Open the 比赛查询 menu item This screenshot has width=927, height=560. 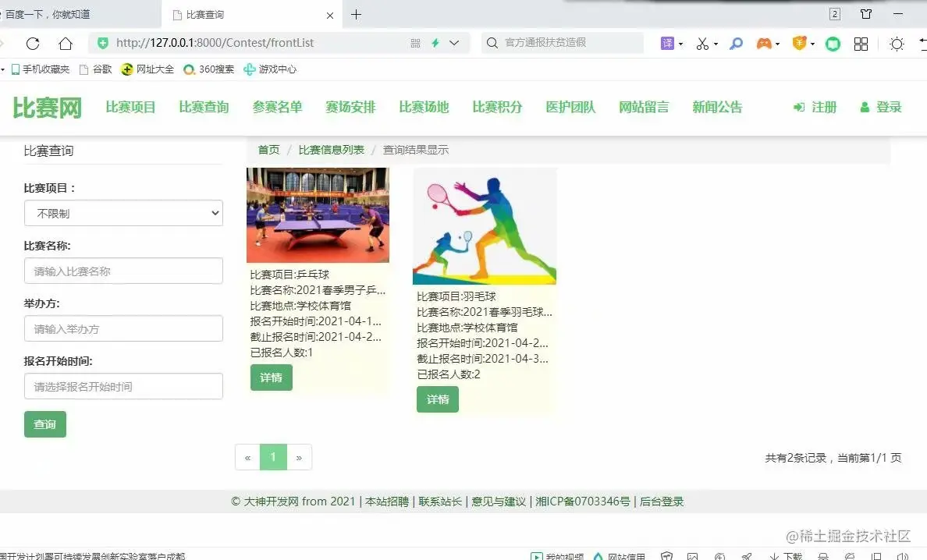(x=204, y=107)
